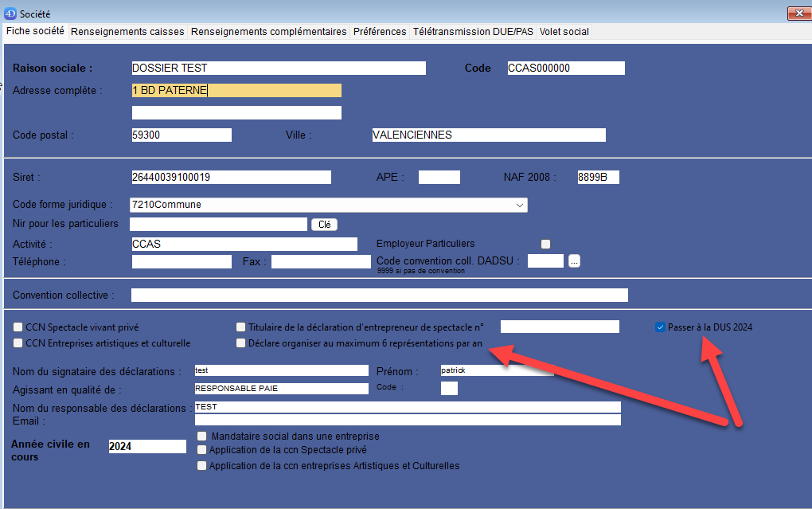Enable CCN Spectacle vivant privé checkbox

[x=18, y=327]
